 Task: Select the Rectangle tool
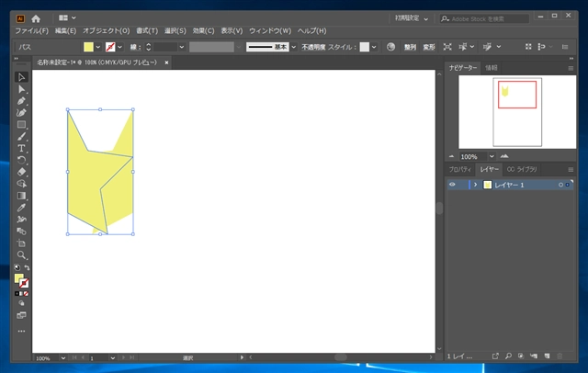[21, 124]
